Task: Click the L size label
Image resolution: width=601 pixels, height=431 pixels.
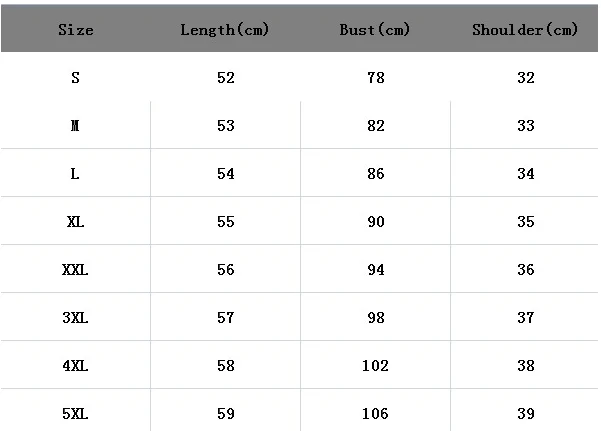Action: click(75, 174)
